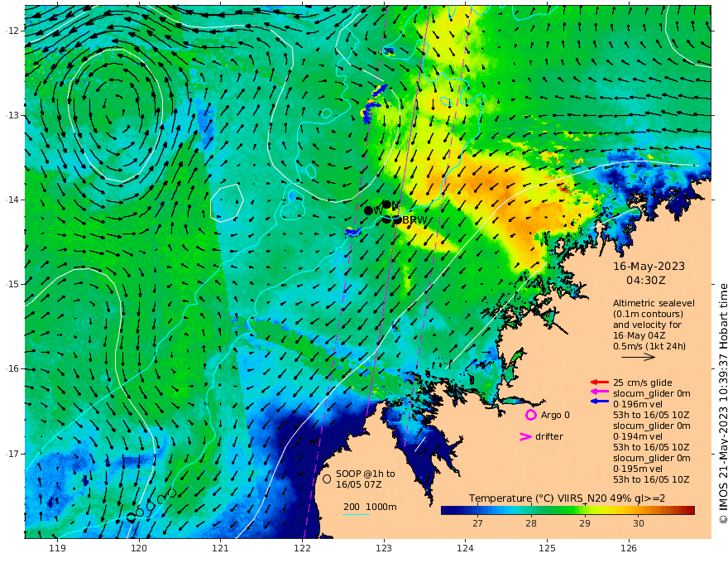Screen dimensions: 728x563
Task: Click the black dot next to BRW label
Action: click(x=397, y=219)
